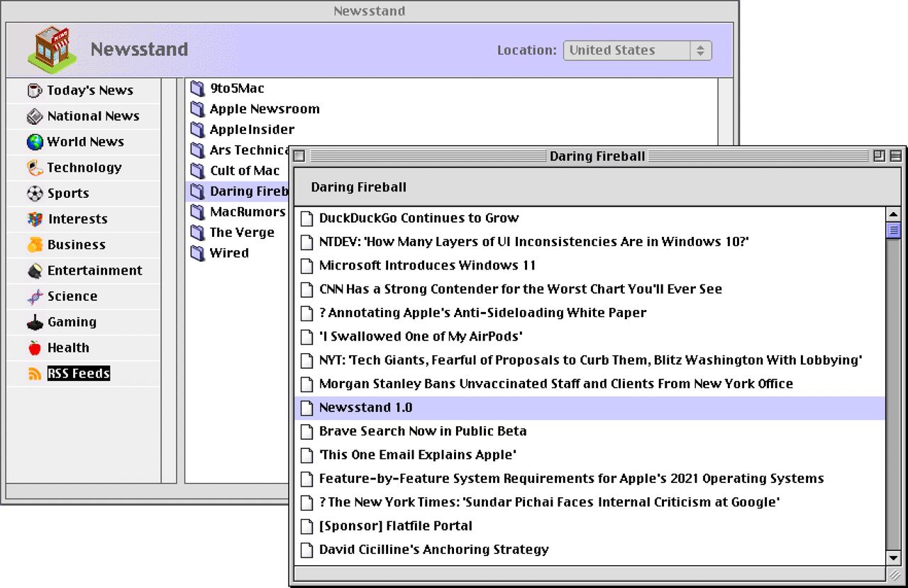Click the Sports soccer ball icon
Screen dimensions: 908x588
point(35,194)
